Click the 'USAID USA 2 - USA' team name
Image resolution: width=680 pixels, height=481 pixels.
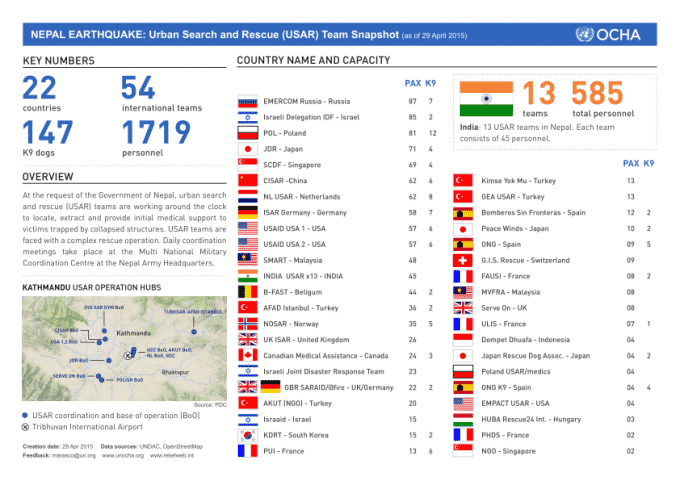[x=294, y=245]
